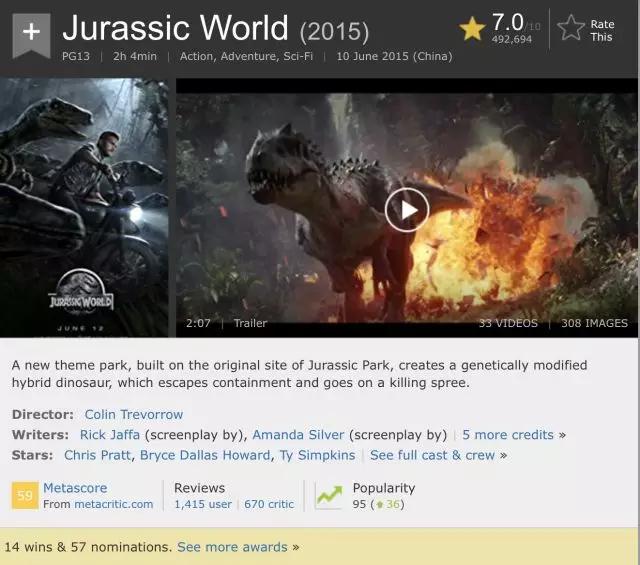Open writer Rick Jaffa's page
This screenshot has width=640, height=565.
[110, 435]
